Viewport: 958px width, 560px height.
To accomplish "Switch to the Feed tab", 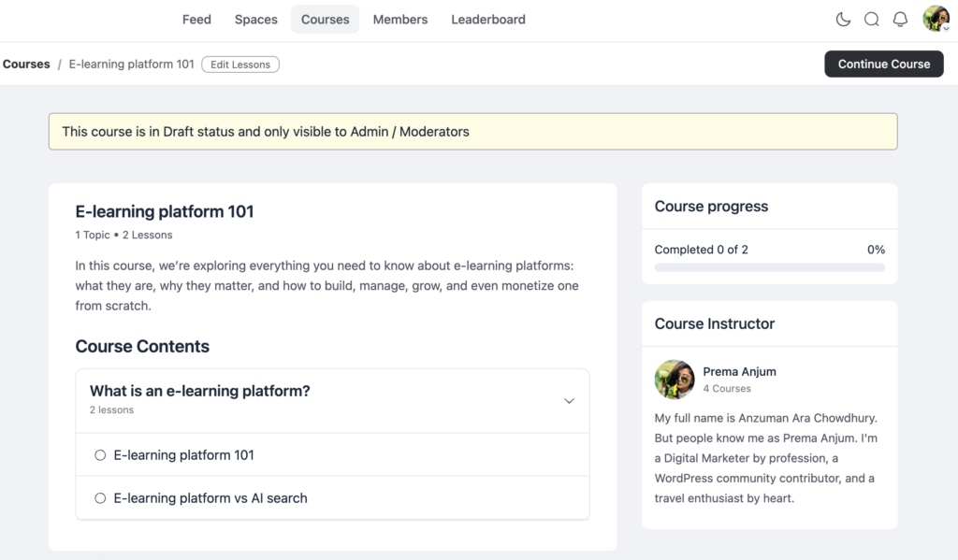I will 196,19.
